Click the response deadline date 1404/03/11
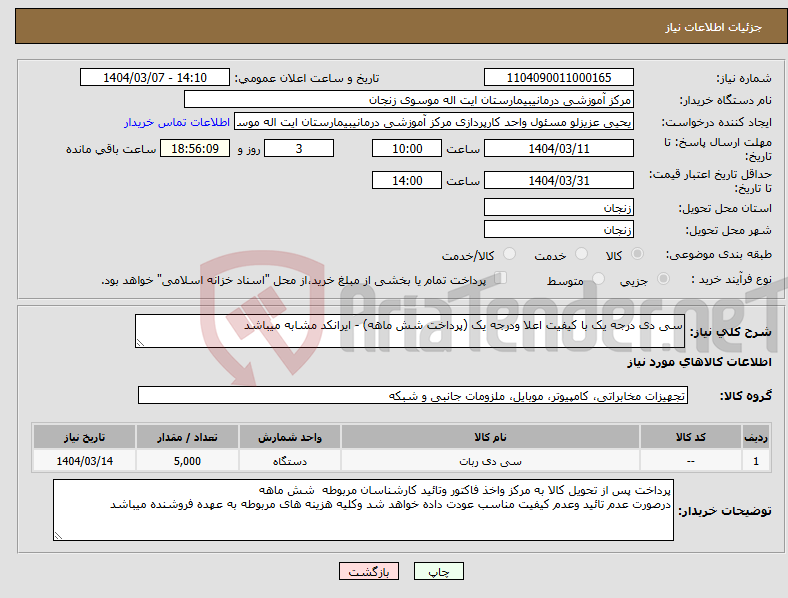Screen dimensions: 788x598 click(x=558, y=148)
